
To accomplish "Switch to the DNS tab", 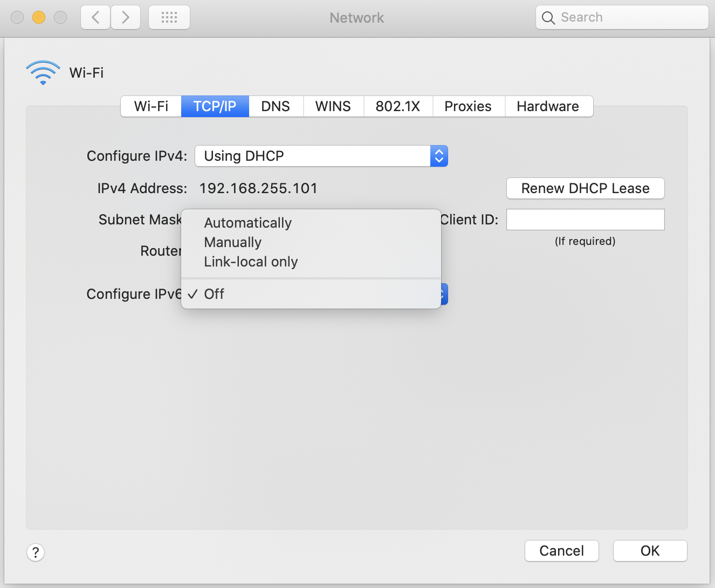I will tap(276, 106).
